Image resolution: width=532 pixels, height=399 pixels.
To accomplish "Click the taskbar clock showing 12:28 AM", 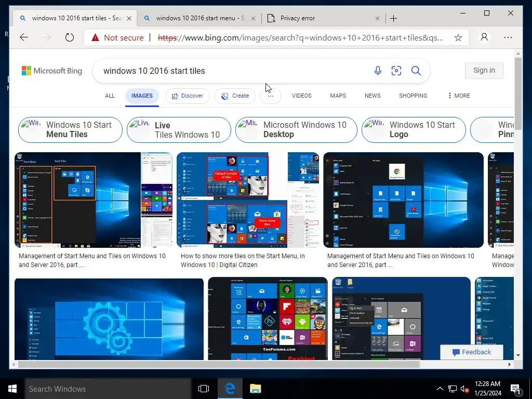I will [487, 389].
